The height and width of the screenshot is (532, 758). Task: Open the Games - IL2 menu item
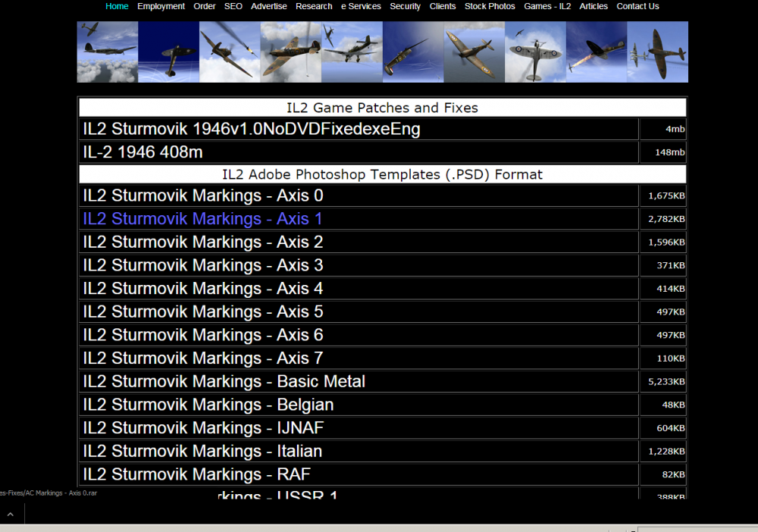point(547,6)
